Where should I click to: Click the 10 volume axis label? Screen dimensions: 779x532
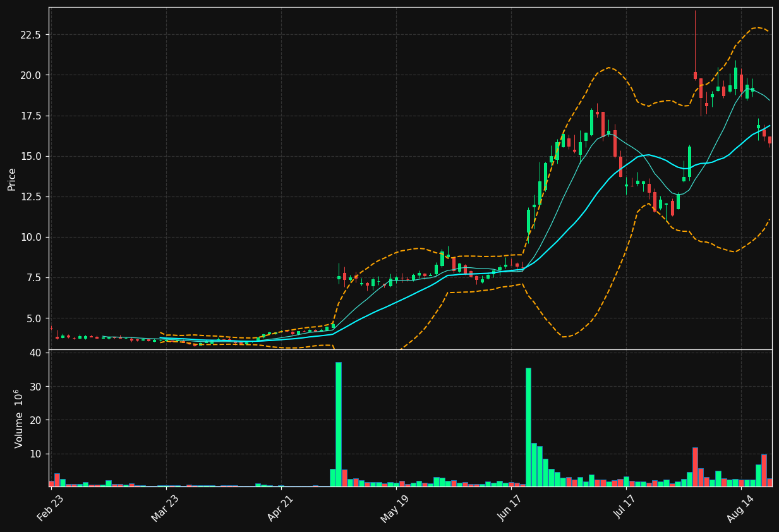pyautogui.click(x=35, y=454)
